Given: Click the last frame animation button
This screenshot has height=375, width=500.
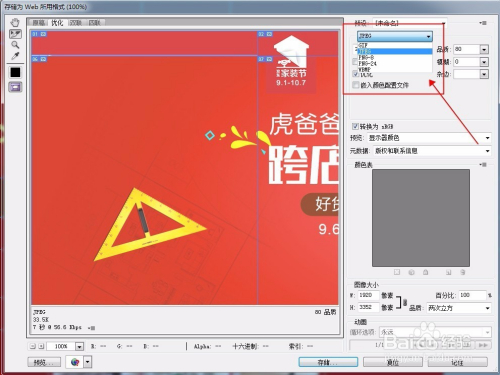Looking at the screenshot, I should [483, 345].
